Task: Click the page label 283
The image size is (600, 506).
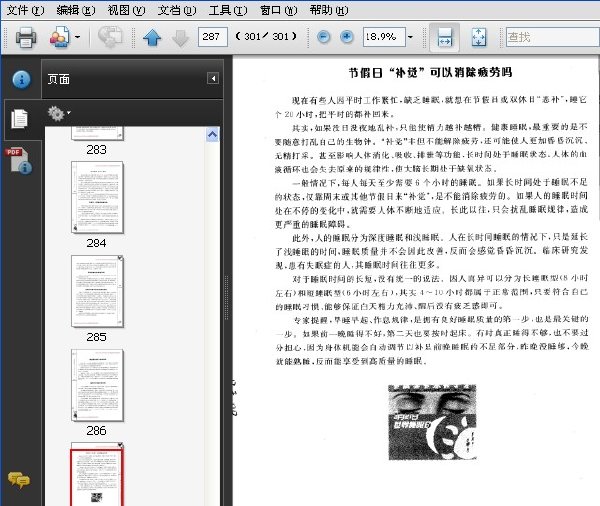Action: [x=96, y=149]
